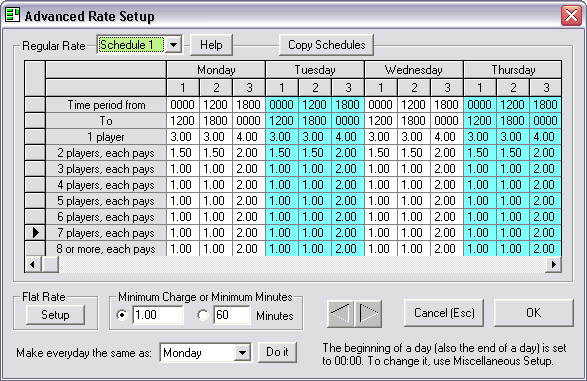Click the Monday period 2 subheader
The image size is (587, 381).
216,88
